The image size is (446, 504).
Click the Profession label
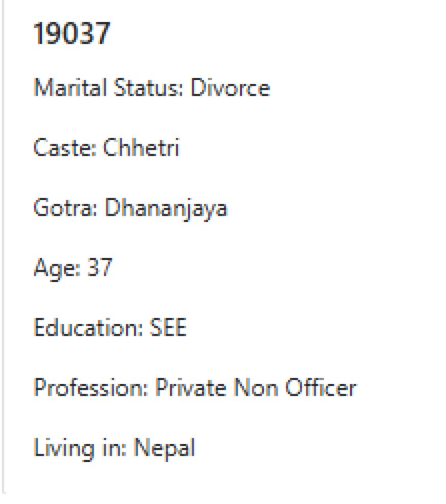90,388
